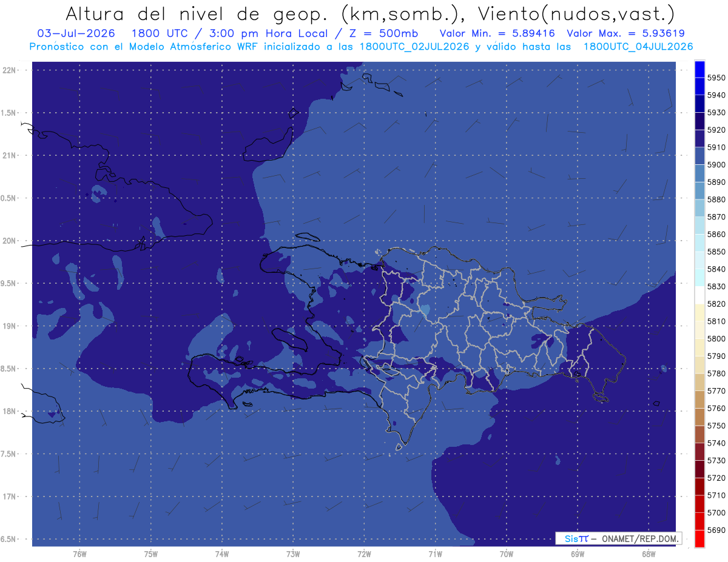
Task: Select the date text '03-Jul-2026'
Action: 75,33
